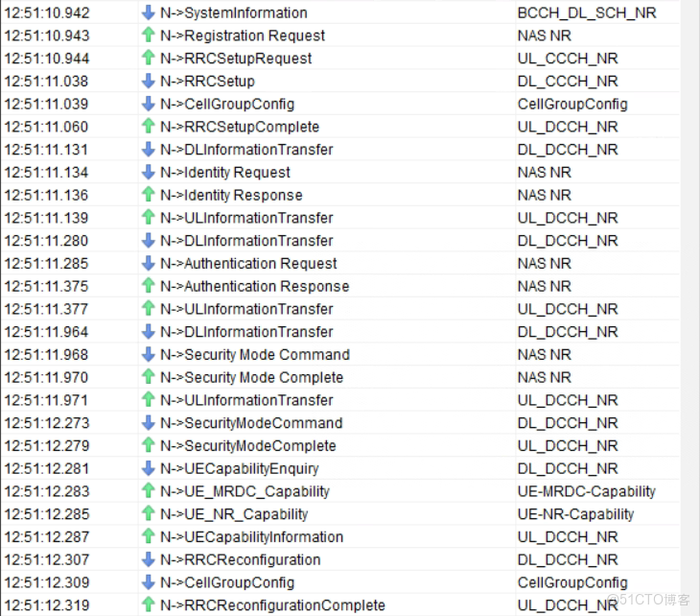700x616 pixels.
Task: Select the N->RRCReconfigurationComplete message
Action: point(272,605)
